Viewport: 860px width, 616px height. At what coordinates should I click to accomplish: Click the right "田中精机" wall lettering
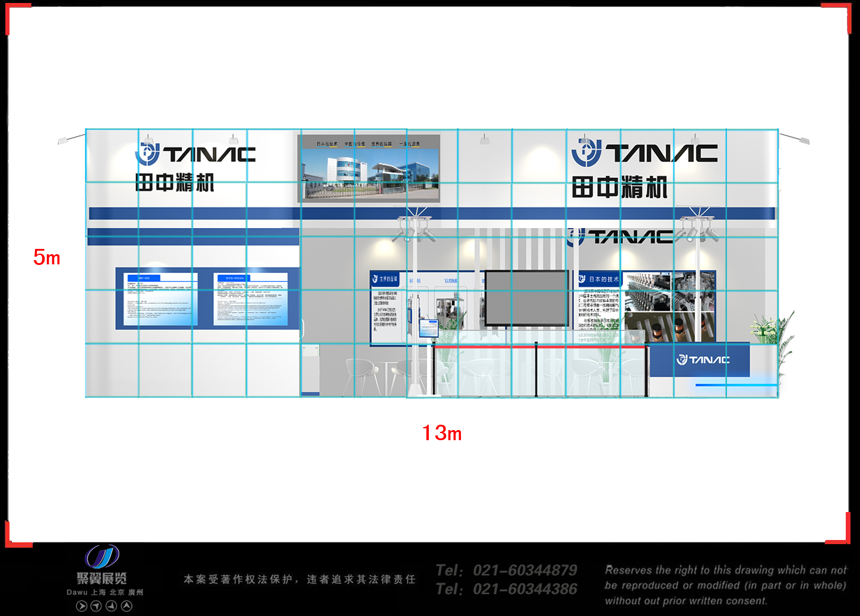(619, 187)
